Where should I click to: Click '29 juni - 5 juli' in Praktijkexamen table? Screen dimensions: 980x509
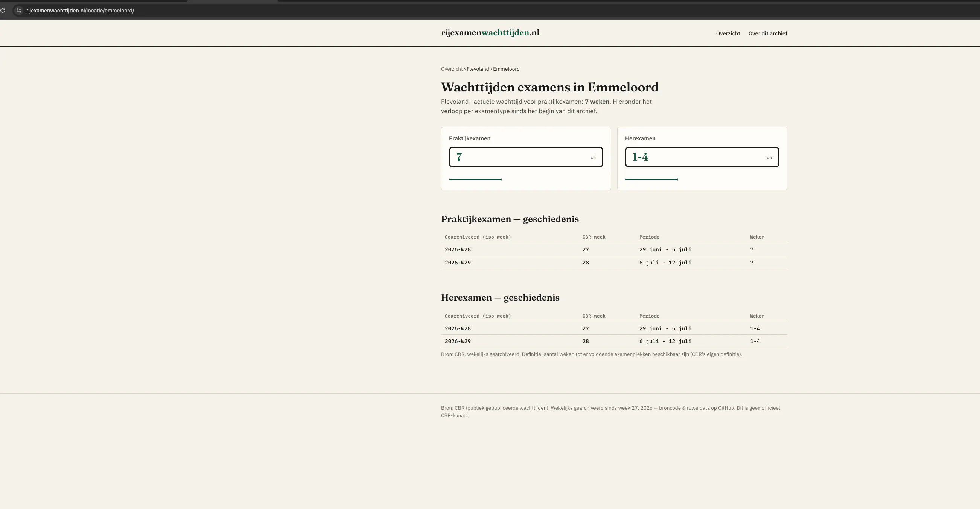coord(665,249)
